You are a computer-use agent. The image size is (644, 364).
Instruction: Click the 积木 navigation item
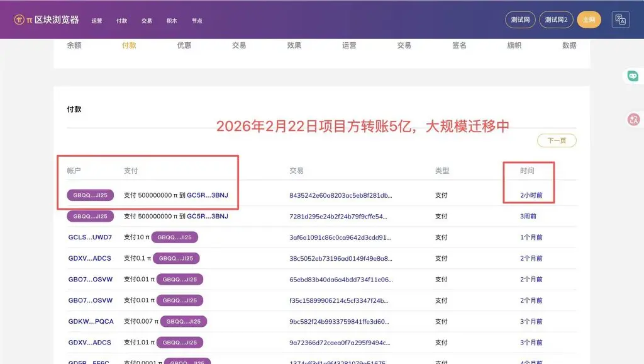click(x=172, y=20)
